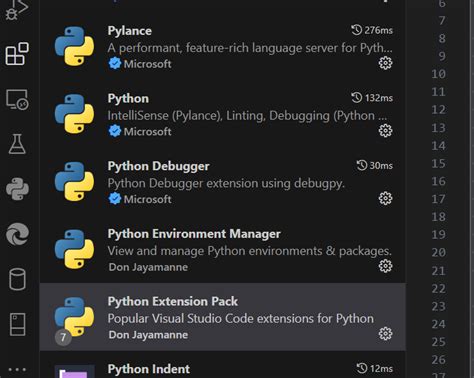The height and width of the screenshot is (378, 474).
Task: Click Pylance activation time 276ms
Action: coord(372,30)
